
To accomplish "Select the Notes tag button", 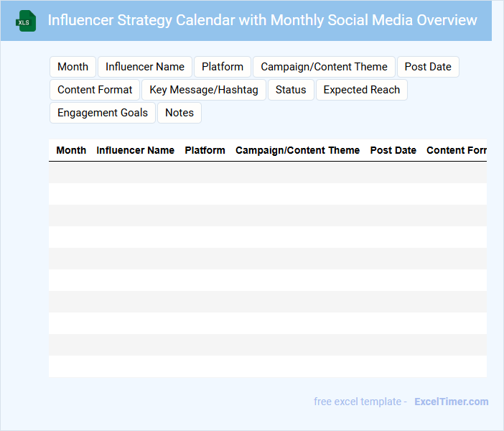I will click(x=179, y=113).
